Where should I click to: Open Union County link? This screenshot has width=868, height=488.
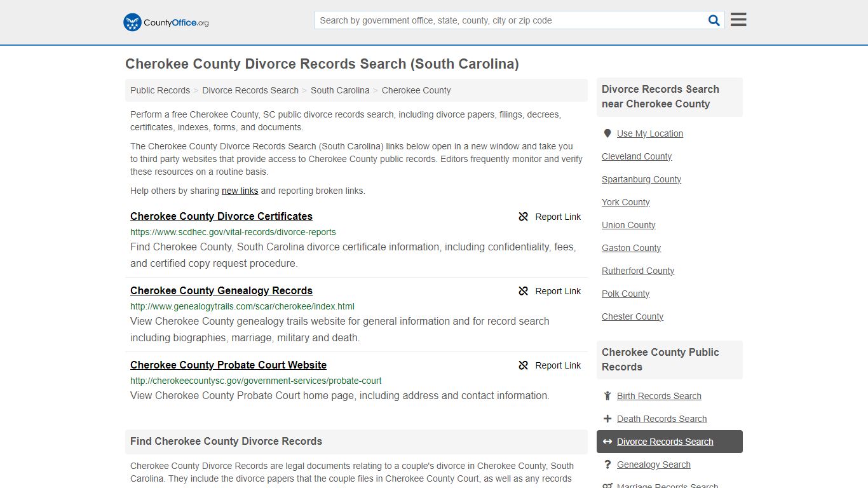click(x=628, y=225)
